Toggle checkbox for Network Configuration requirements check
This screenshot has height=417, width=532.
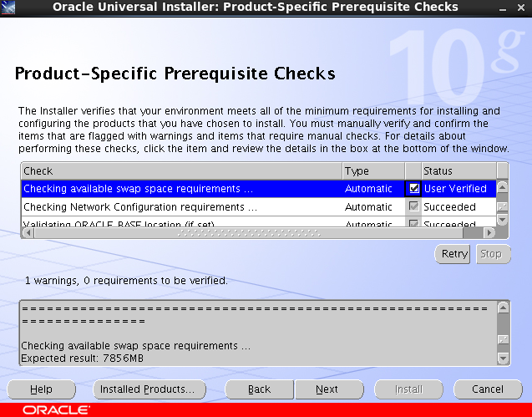[x=413, y=206]
